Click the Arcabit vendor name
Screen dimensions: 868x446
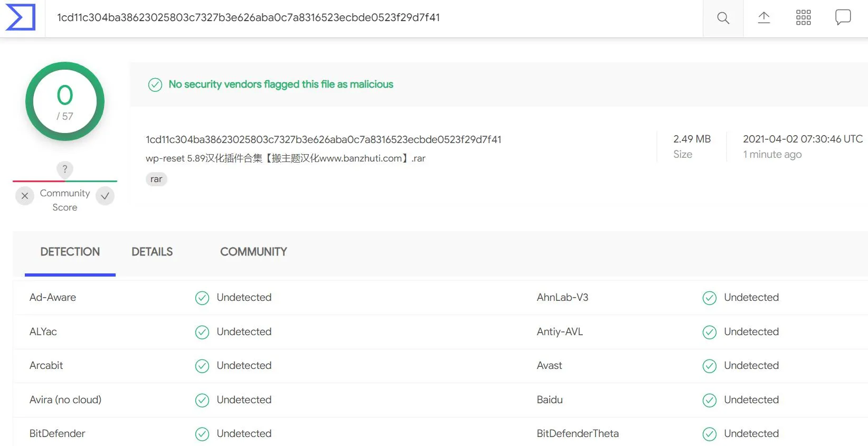pyautogui.click(x=46, y=365)
